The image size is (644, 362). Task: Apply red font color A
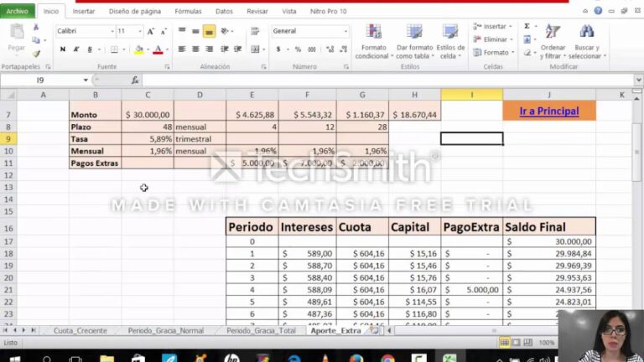coord(158,49)
